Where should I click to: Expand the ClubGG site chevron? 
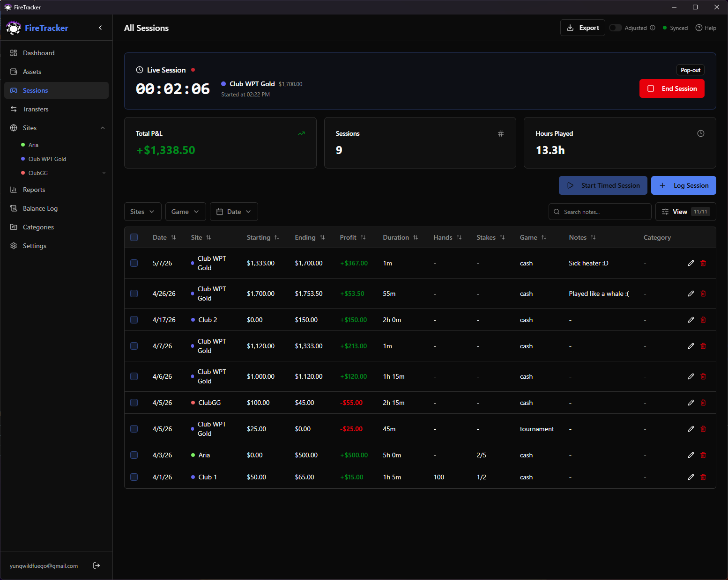pos(104,173)
